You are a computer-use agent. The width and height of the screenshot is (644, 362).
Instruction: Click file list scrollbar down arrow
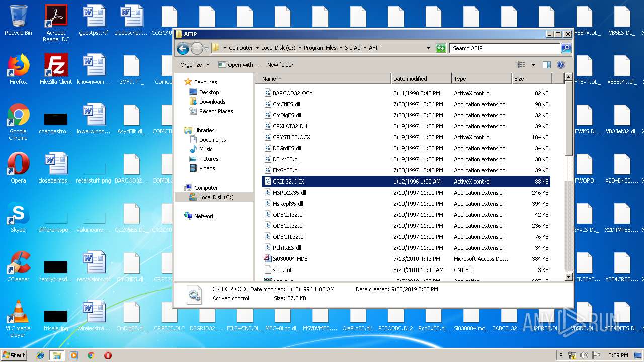tap(569, 277)
